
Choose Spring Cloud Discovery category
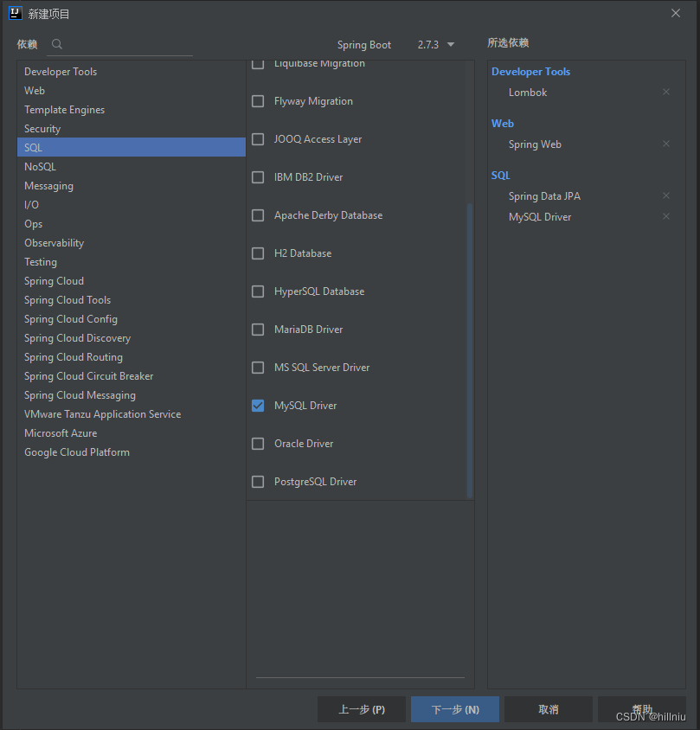pos(132,338)
